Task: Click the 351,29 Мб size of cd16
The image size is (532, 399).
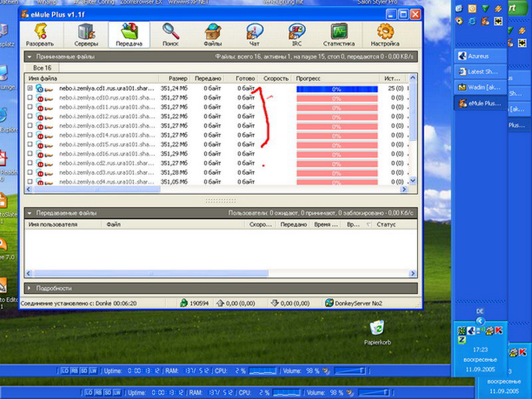Action: pyautogui.click(x=174, y=154)
